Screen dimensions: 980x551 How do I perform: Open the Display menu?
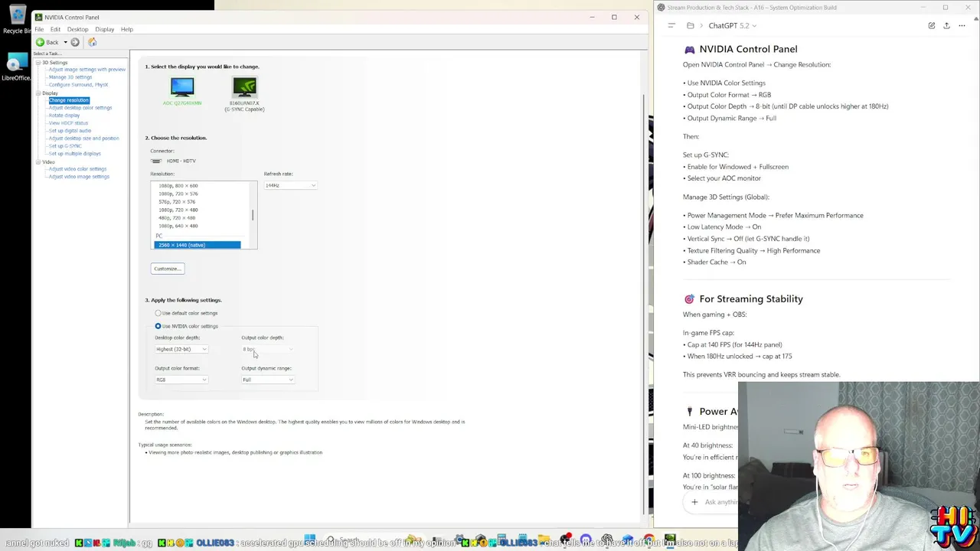[105, 29]
